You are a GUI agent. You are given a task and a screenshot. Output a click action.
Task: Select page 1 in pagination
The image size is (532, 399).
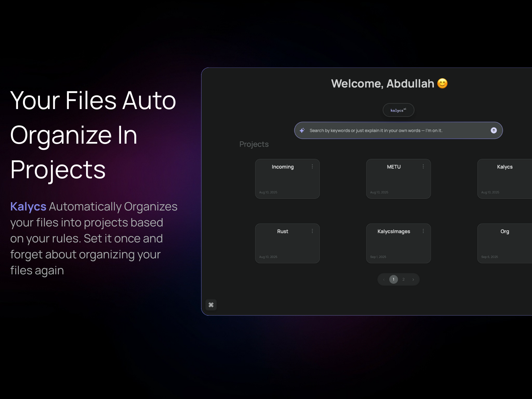coord(393,279)
